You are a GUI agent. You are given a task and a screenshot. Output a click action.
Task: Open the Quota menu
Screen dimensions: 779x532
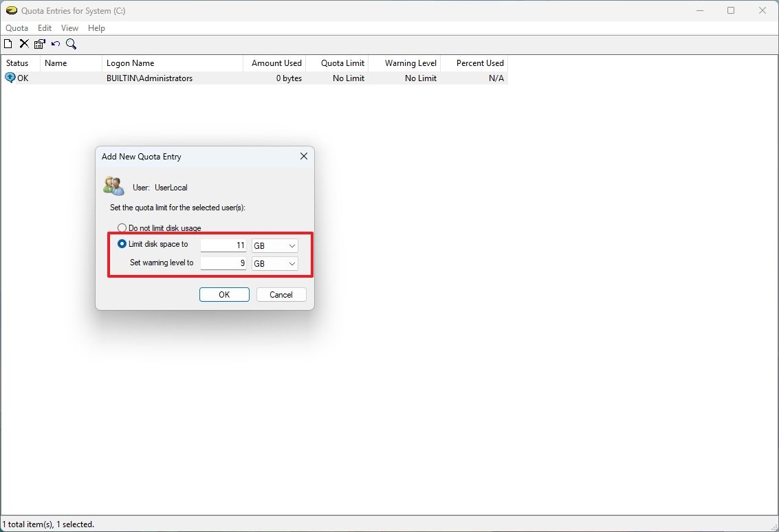click(x=17, y=27)
